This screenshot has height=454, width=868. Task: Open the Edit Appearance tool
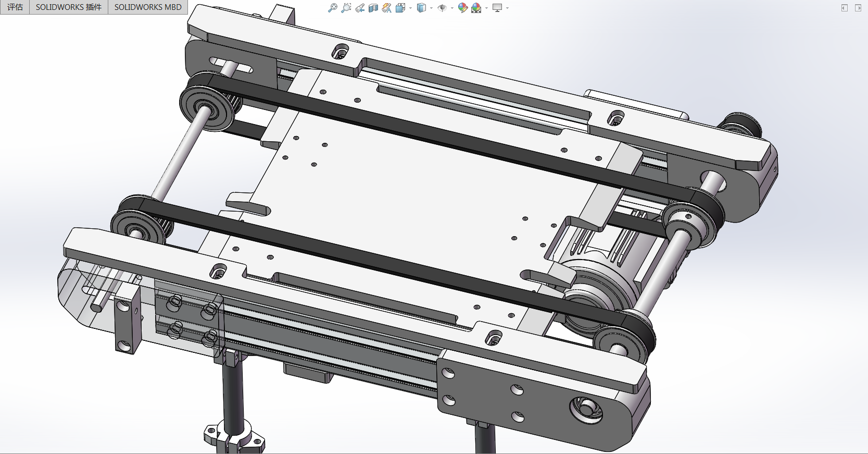tap(463, 8)
